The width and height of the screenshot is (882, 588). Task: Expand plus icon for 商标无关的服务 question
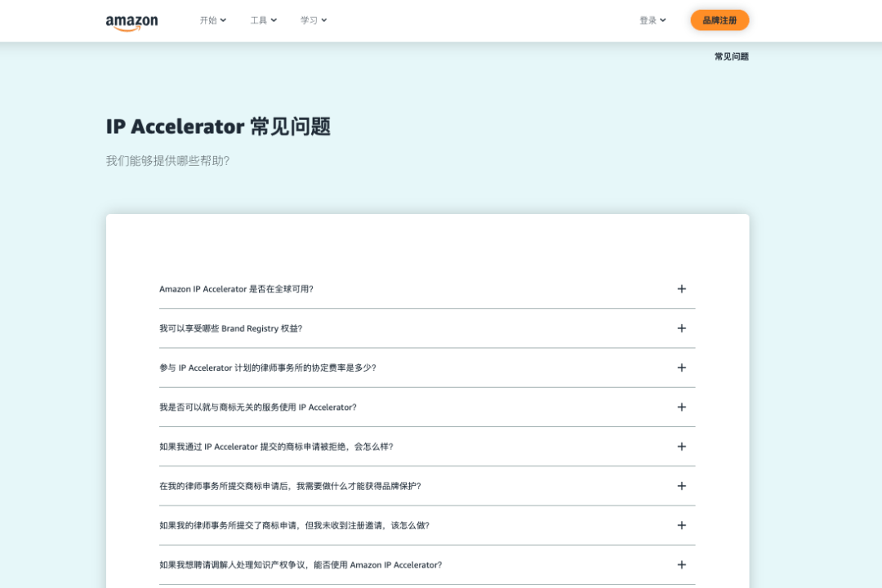681,407
